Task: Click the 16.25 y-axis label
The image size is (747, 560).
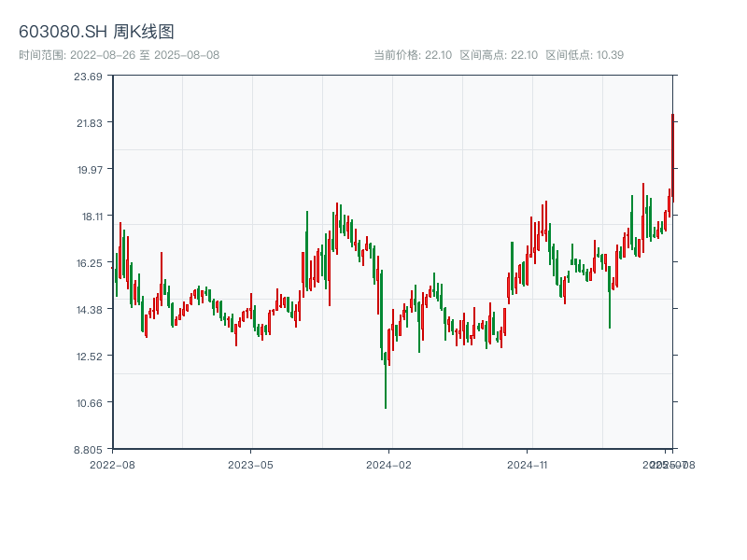Action: pyautogui.click(x=88, y=263)
